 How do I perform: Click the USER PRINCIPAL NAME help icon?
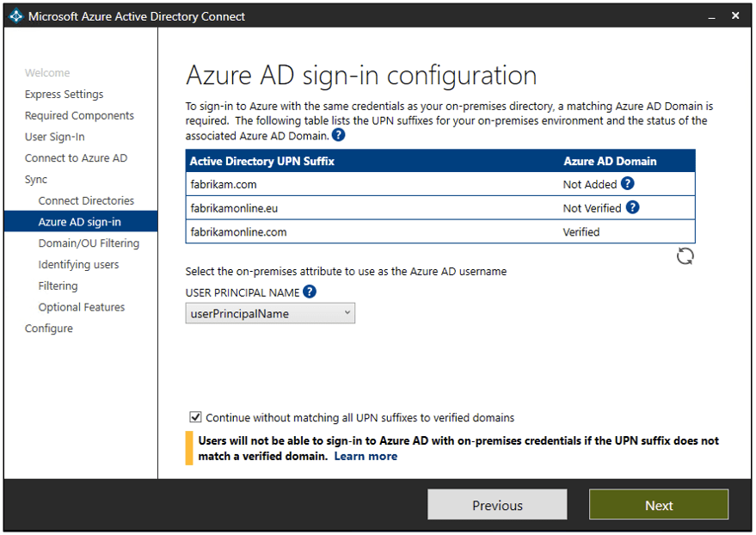pos(310,292)
